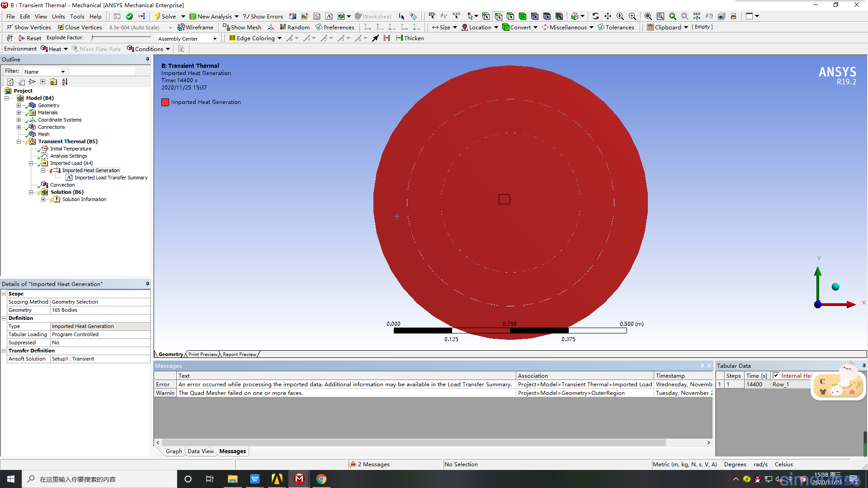This screenshot has width=868, height=488.
Task: Toggle Random colors
Action: click(295, 27)
